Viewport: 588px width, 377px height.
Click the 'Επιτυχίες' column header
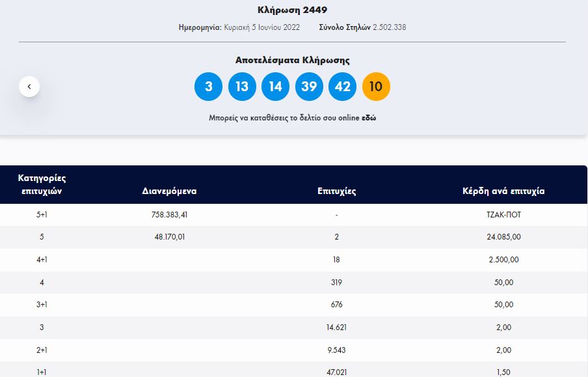336,191
